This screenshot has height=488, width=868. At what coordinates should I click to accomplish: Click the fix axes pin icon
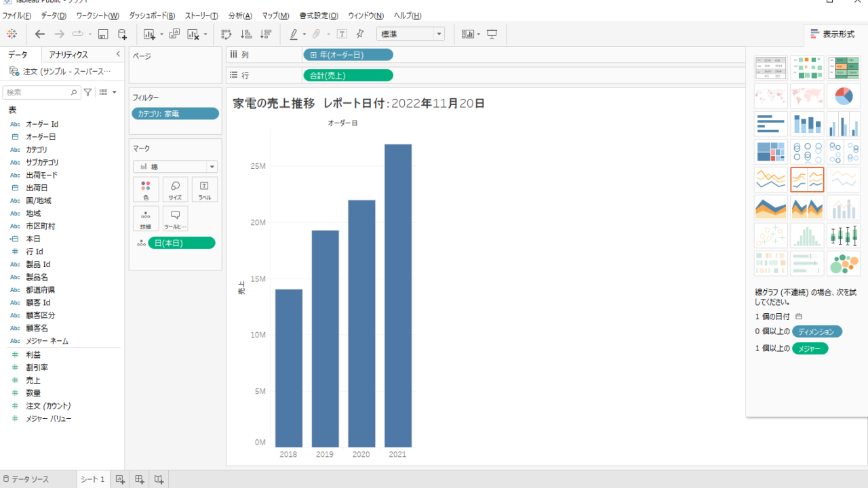360,34
